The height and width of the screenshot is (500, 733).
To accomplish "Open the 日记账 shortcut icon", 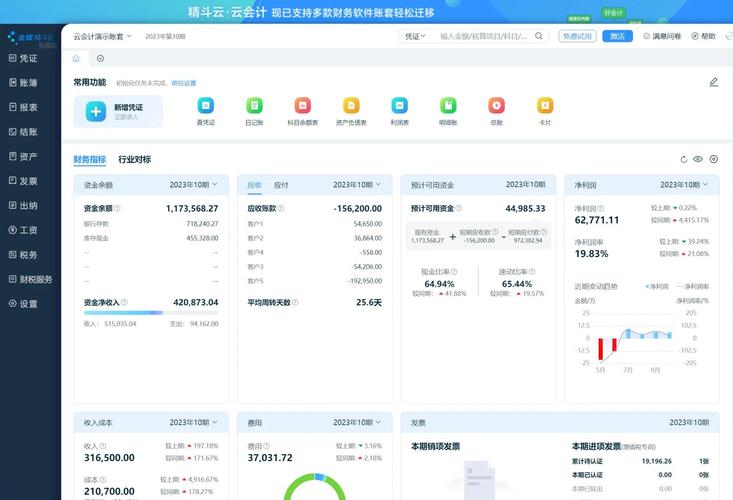I will 254,106.
